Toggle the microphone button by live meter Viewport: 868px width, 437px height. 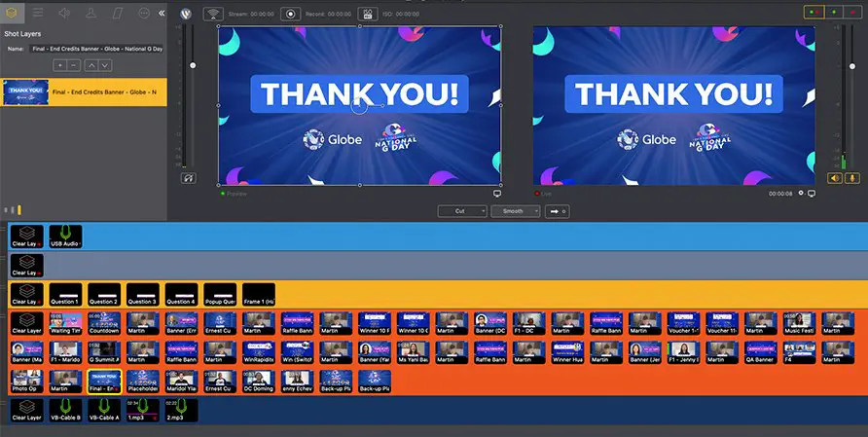click(x=852, y=178)
